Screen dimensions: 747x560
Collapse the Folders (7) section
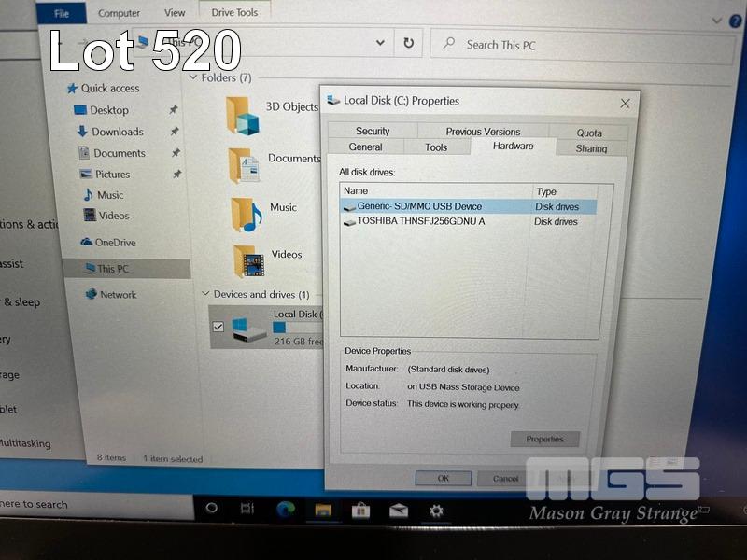193,77
